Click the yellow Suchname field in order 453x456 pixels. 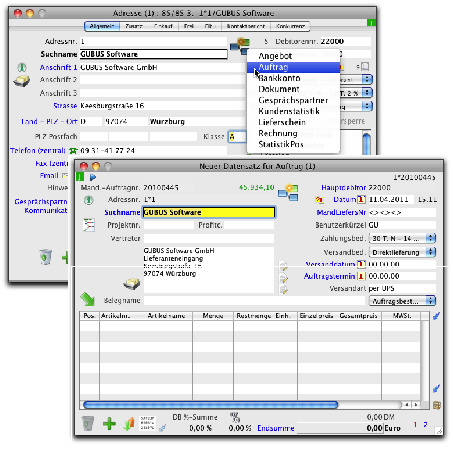point(209,212)
